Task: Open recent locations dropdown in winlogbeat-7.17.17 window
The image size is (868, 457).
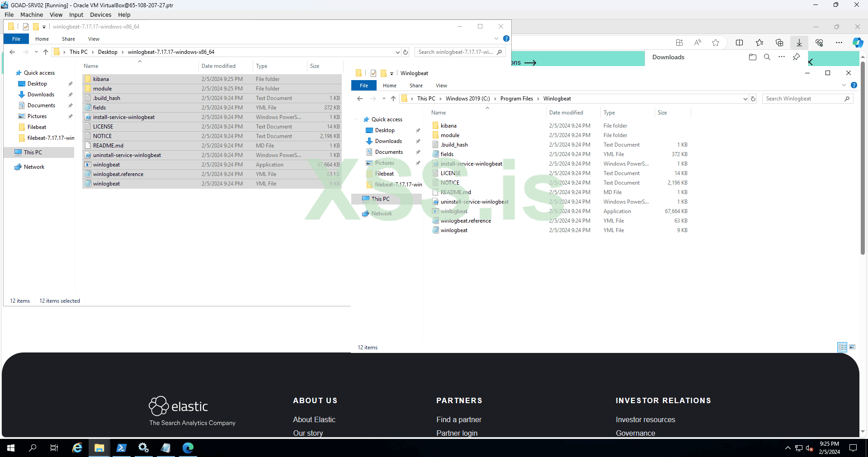Action: 36,52
